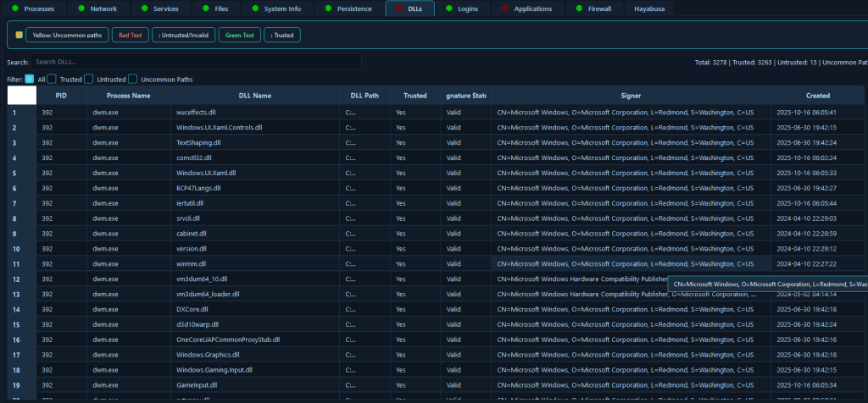This screenshot has width=868, height=403.
Task: Click the red status dot on Applications tab
Action: [505, 8]
